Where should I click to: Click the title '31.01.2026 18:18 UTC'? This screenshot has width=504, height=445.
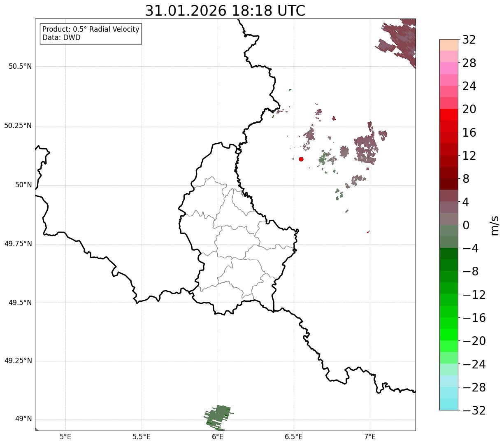tap(225, 11)
